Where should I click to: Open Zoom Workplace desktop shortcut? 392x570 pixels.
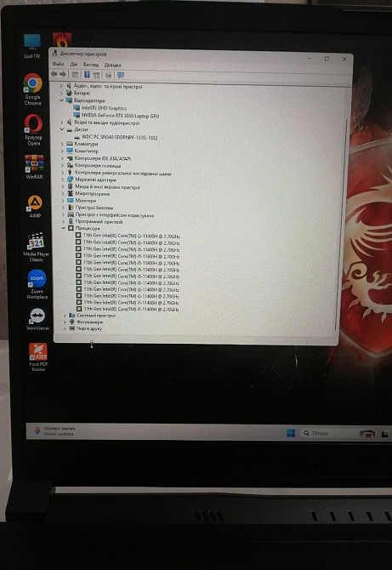click(x=37, y=284)
